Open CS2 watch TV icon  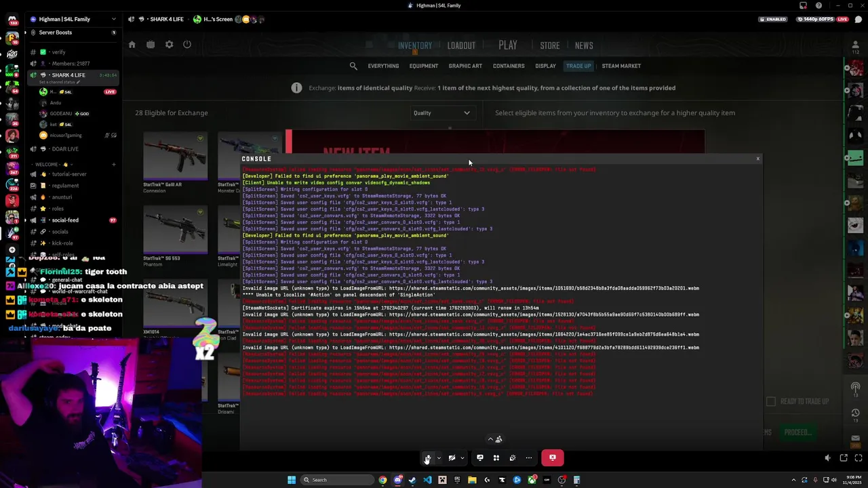151,45
